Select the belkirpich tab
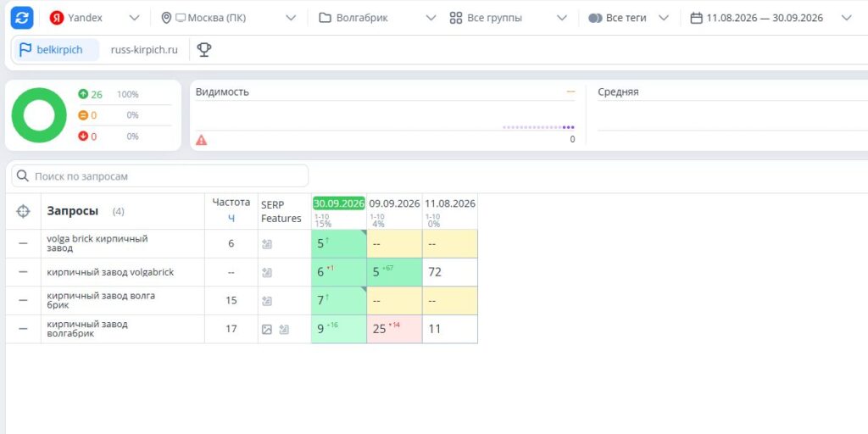Image resolution: width=868 pixels, height=434 pixels. (55, 50)
